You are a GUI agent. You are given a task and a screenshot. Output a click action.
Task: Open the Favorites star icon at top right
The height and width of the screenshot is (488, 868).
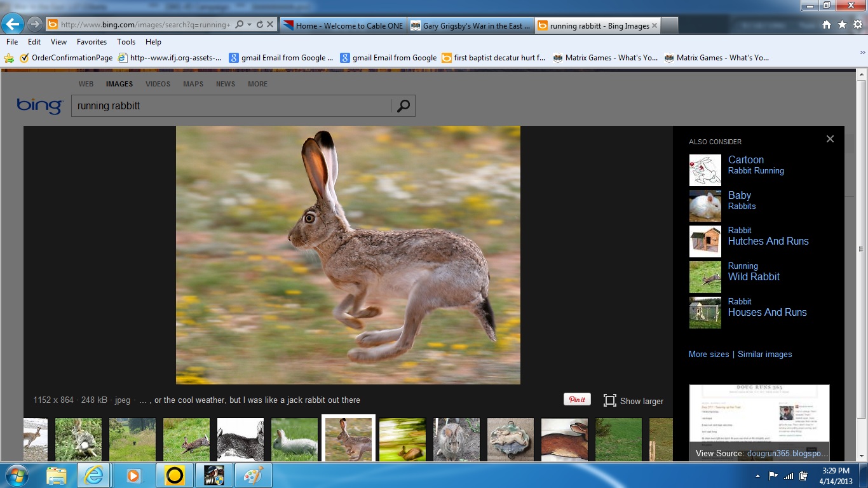click(842, 25)
